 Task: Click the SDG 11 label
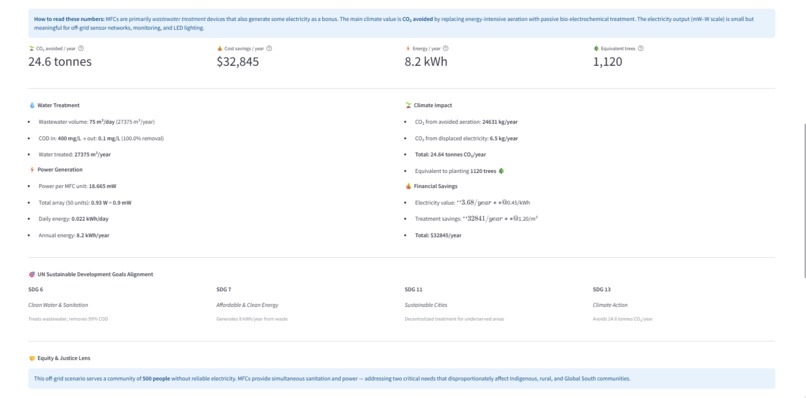pyautogui.click(x=413, y=290)
